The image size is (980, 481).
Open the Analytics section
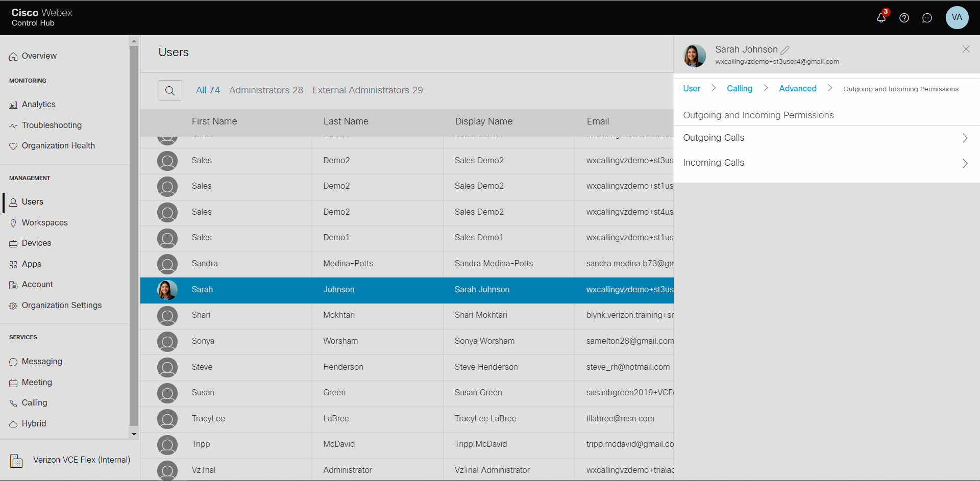click(x=38, y=104)
